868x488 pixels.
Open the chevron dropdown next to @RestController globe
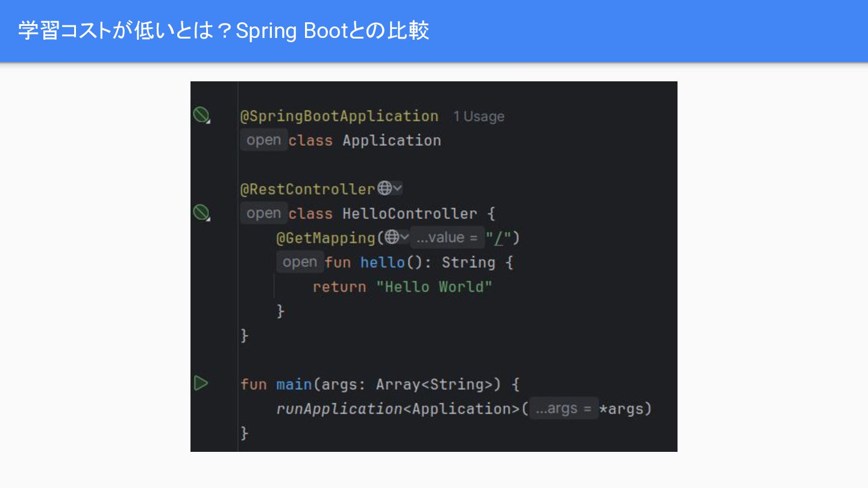click(x=397, y=189)
